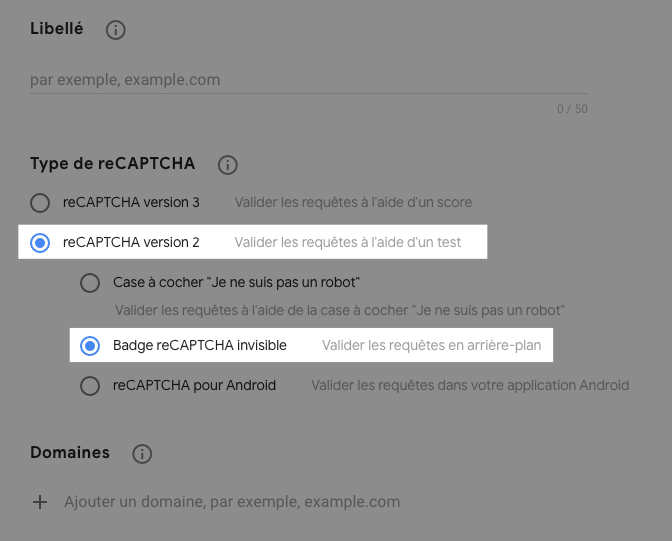Viewport: 672px width, 541px height.
Task: Select the Badge reCAPTCHA invisible radio button
Action: [x=90, y=346]
